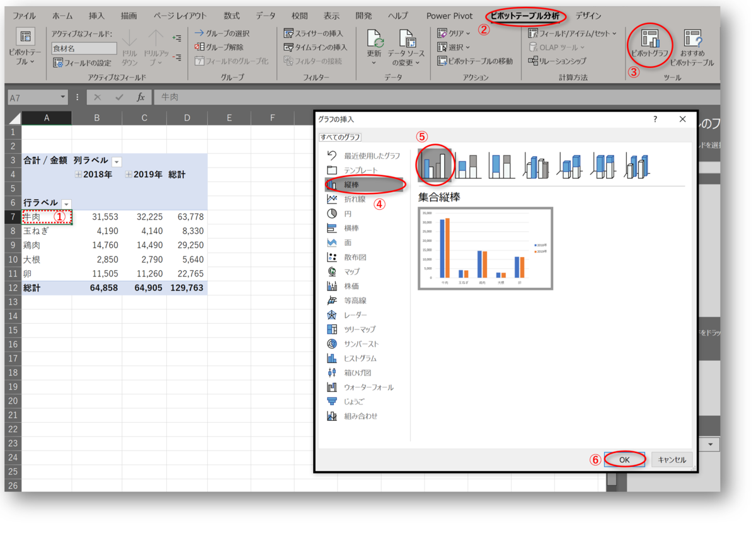
Task: Cancel the Insert Chart dialog
Action: (x=672, y=460)
